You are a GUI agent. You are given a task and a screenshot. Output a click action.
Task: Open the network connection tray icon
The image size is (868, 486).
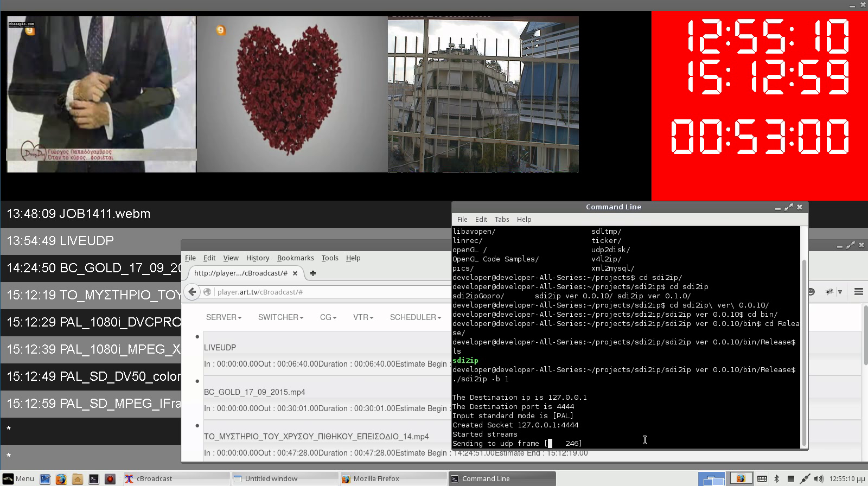coord(805,479)
